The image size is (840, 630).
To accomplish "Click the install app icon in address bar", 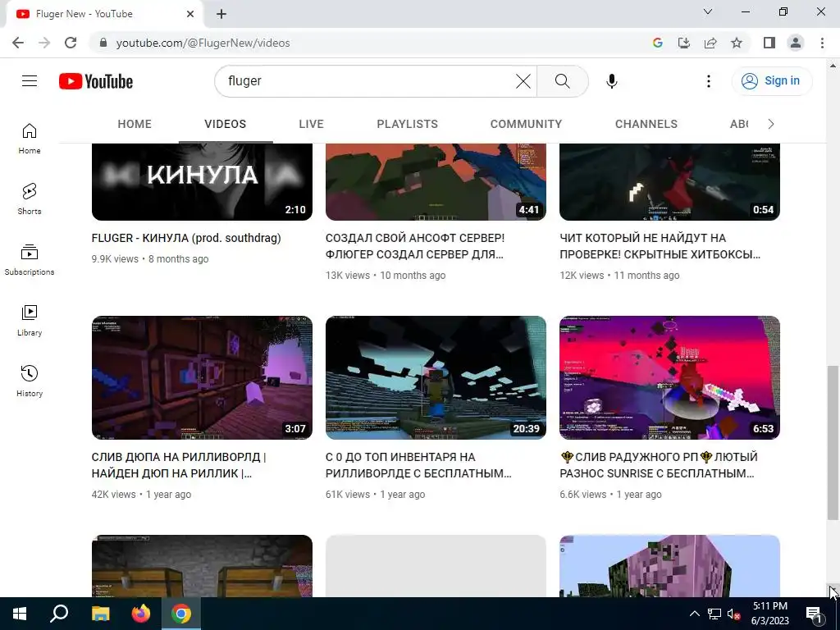I will point(684,43).
